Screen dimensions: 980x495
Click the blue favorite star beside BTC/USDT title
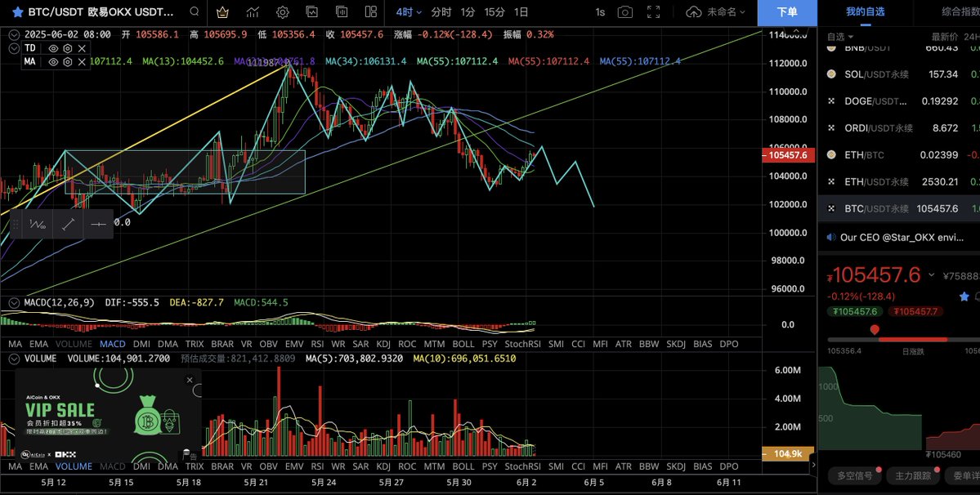17,12
